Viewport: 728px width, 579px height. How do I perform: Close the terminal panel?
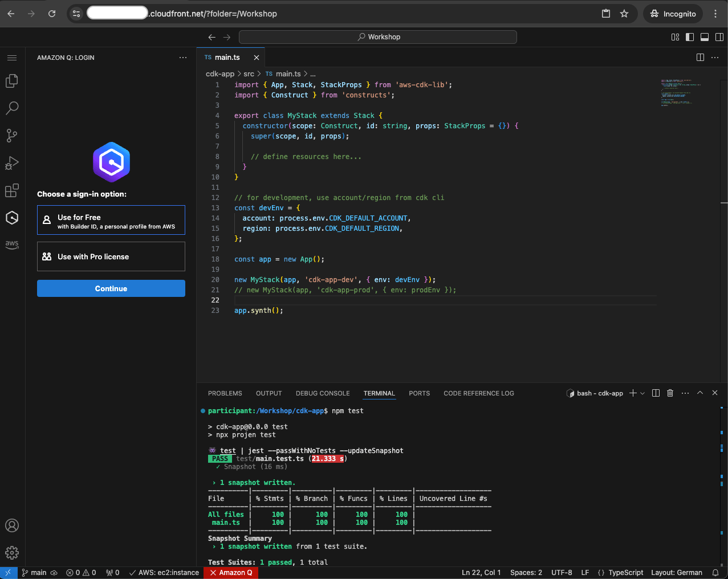pyautogui.click(x=715, y=393)
